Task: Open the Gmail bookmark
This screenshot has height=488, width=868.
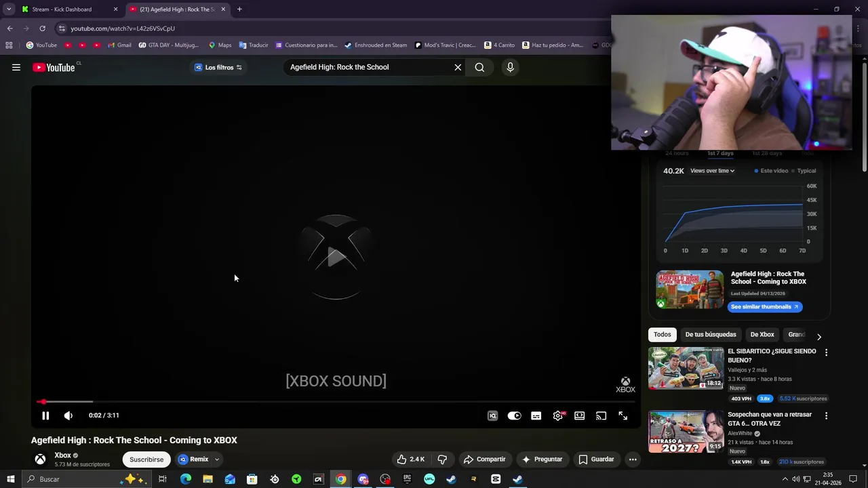Action: 119,45
